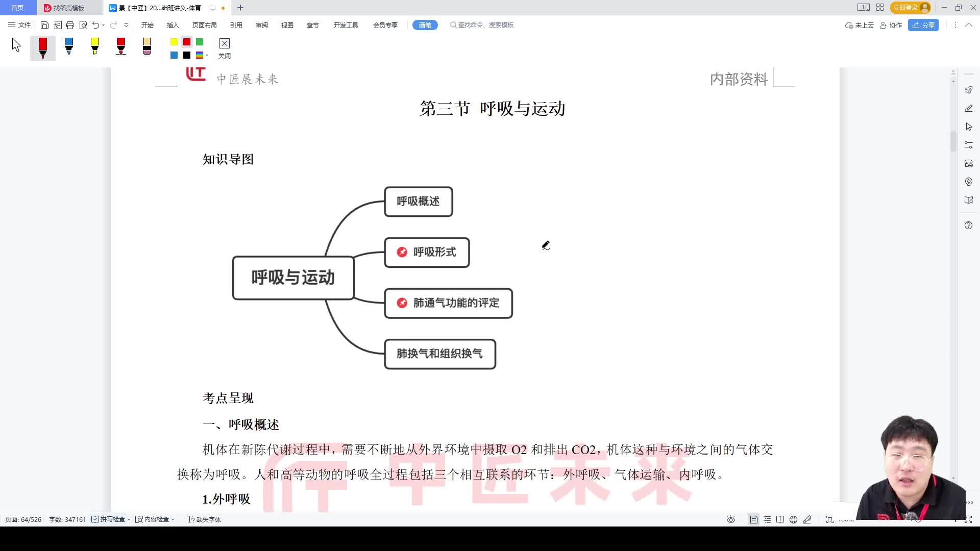Select the green color swatch in pen toolbar

click(x=200, y=42)
